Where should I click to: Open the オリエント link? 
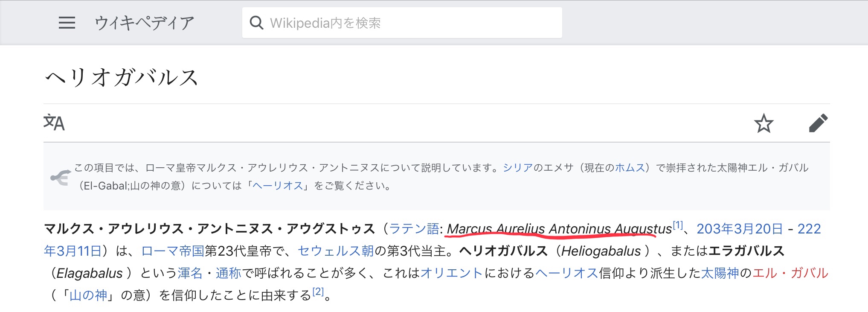452,273
